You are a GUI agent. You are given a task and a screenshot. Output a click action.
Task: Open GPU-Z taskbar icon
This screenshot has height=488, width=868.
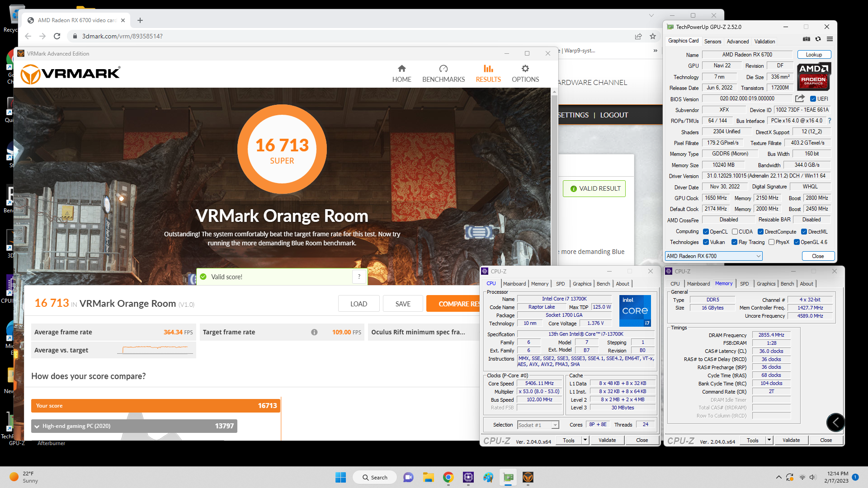click(x=508, y=477)
